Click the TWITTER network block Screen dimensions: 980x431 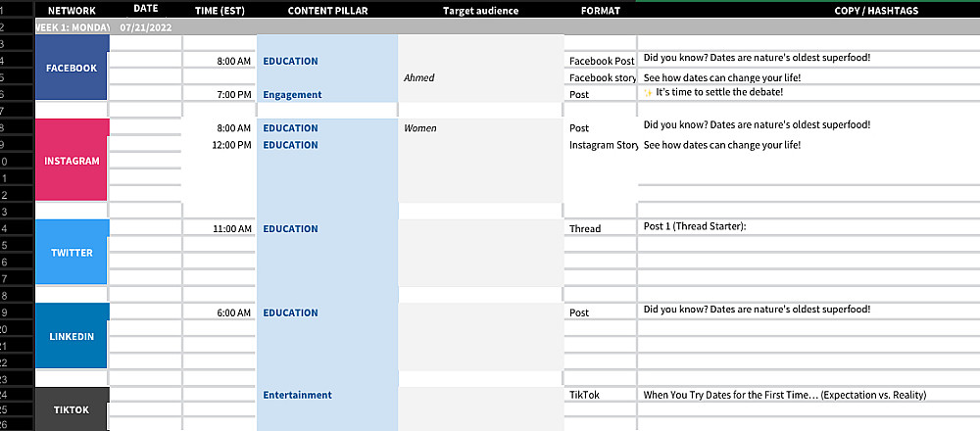[x=72, y=253]
